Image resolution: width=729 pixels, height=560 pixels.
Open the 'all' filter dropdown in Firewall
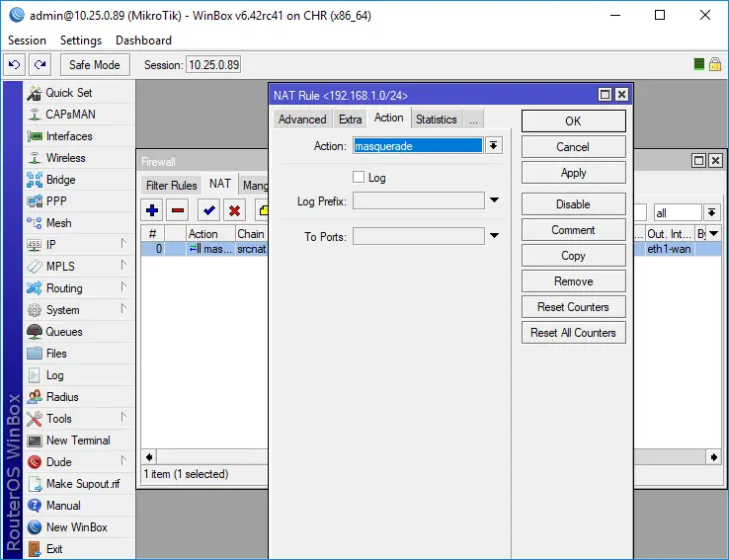(x=711, y=213)
